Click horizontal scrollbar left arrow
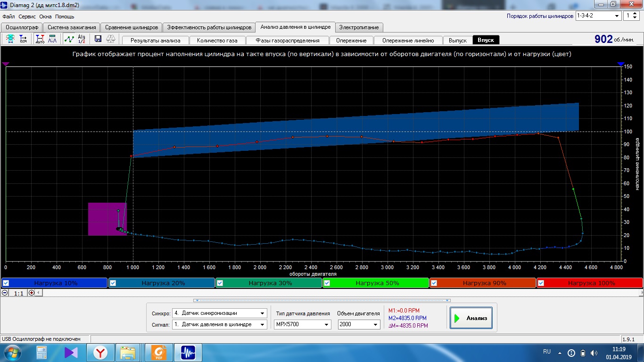Image resolution: width=644 pixels, height=362 pixels. pyautogui.click(x=39, y=293)
